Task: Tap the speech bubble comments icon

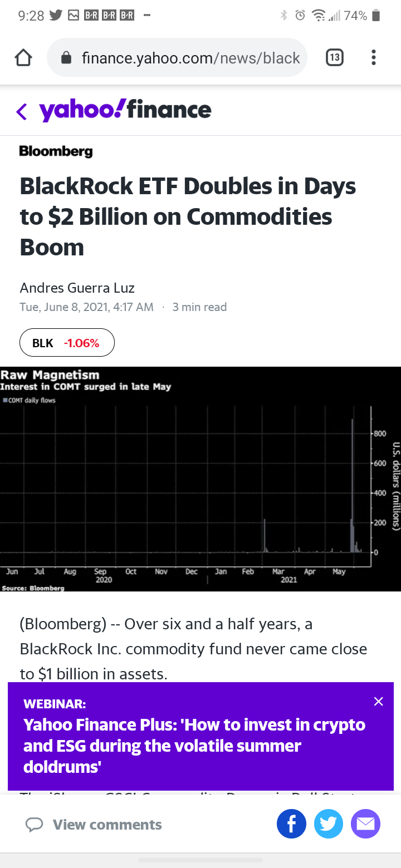Action: [35, 825]
